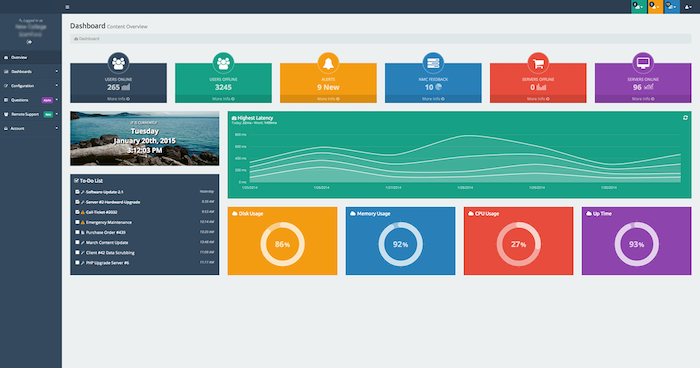Click the Memory Usage 92% progress ring

coord(400,244)
